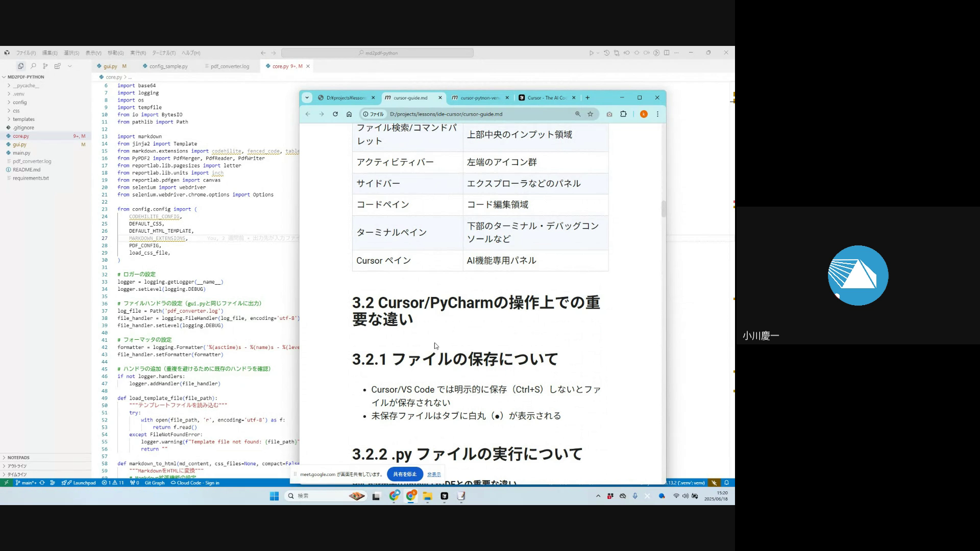
Task: Switch to the config_sample.py editor tab
Action: point(168,66)
